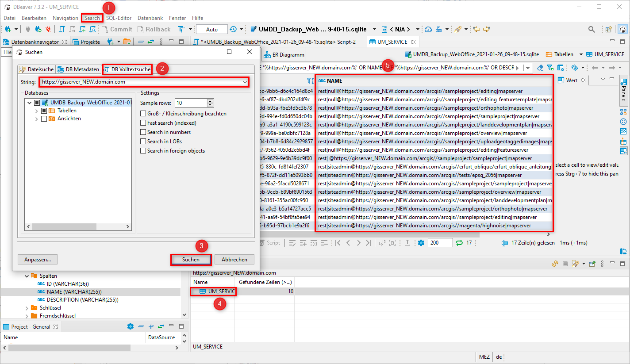Expand the Tabellen node in search dialog
Viewport: 630px width, 364px height.
click(x=36, y=111)
